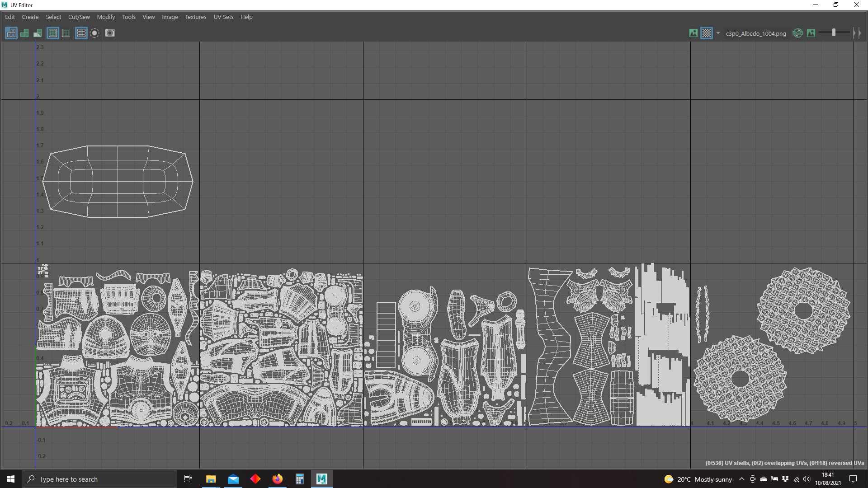Toggle RGB channel display icon
868x488 pixels.
pyautogui.click(x=798, y=33)
